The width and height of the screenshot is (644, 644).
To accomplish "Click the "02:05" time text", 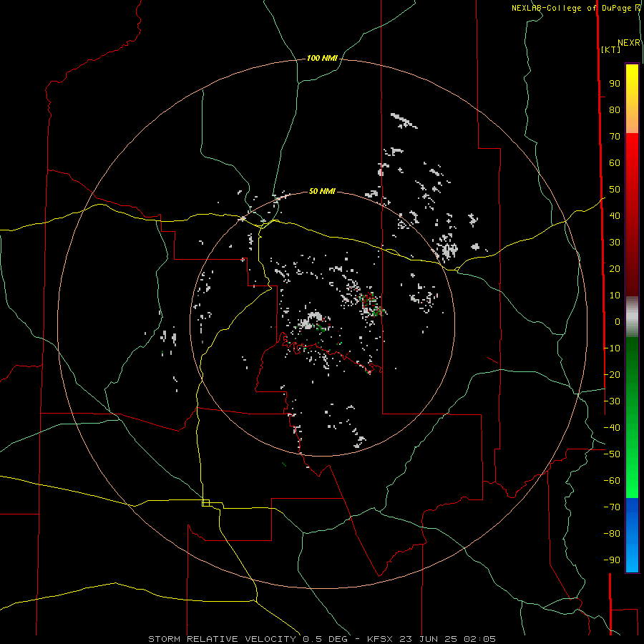I will click(479, 639).
